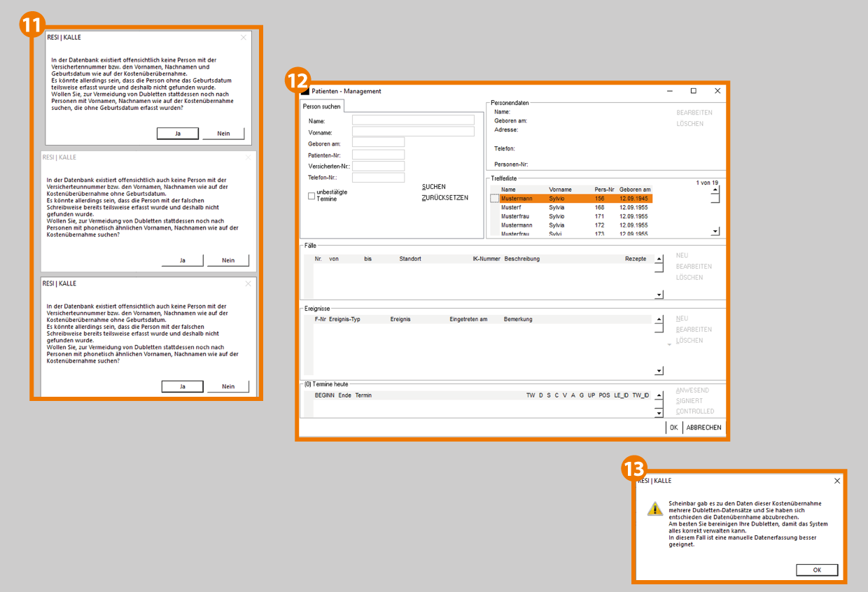Click OK in the Dubletten warning dialog
The width and height of the screenshot is (868, 592).
click(x=816, y=570)
